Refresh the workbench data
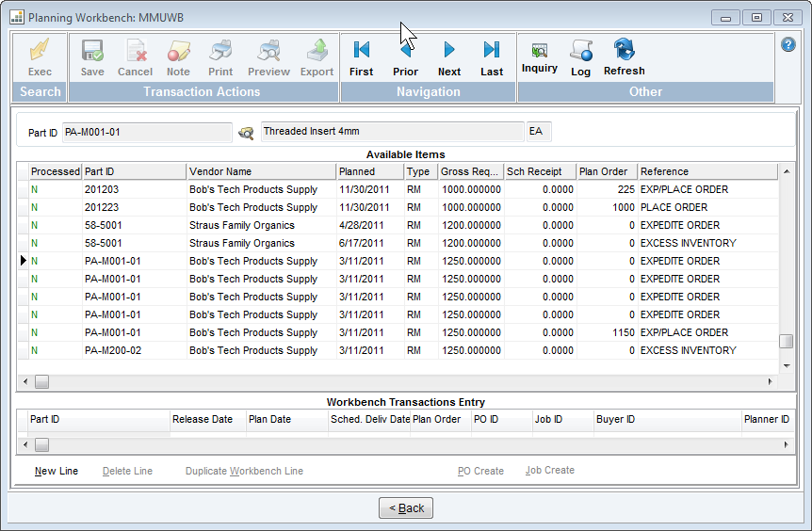The image size is (812, 531). click(624, 56)
